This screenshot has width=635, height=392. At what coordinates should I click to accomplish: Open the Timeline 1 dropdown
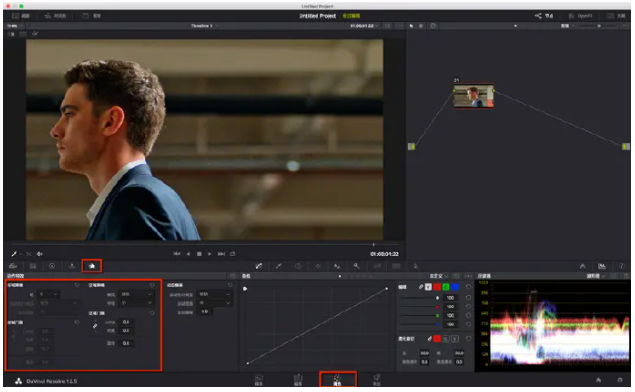205,26
